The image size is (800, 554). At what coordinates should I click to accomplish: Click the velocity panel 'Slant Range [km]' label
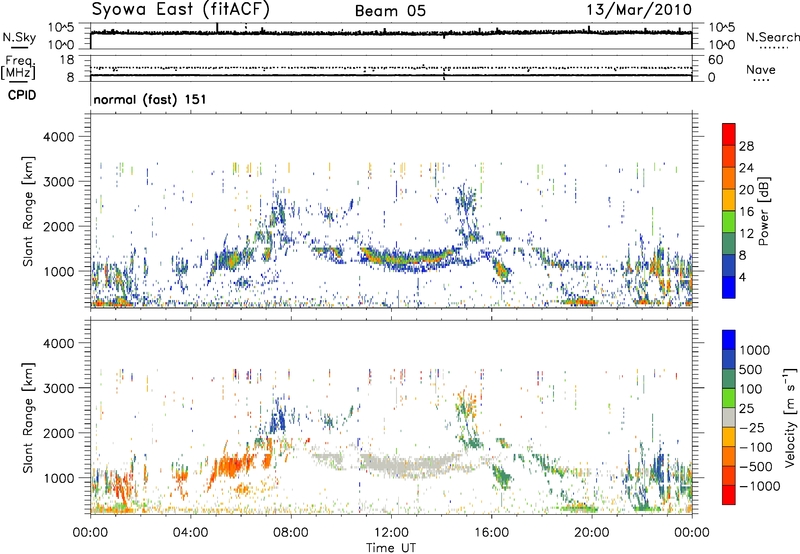28,417
